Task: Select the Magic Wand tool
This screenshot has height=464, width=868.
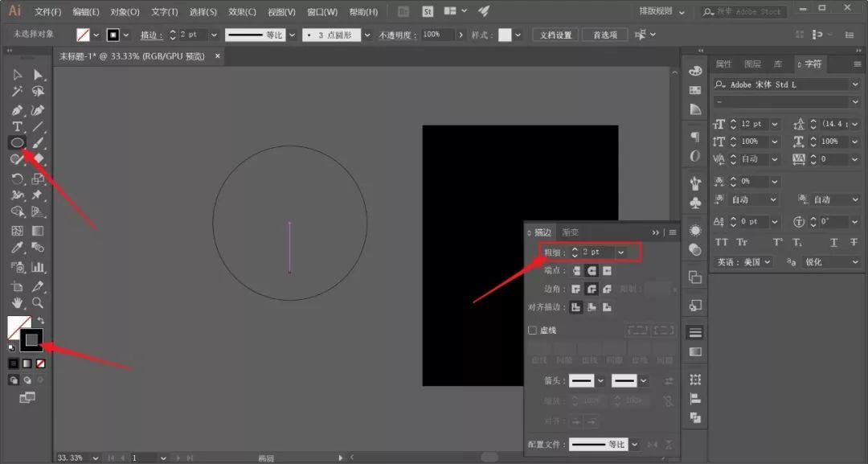Action: point(17,92)
